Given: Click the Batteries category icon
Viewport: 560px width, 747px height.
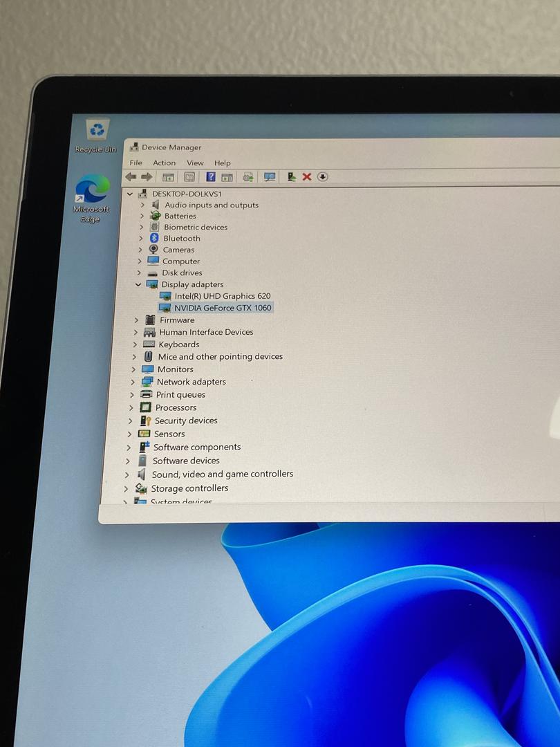Looking at the screenshot, I should tap(156, 215).
